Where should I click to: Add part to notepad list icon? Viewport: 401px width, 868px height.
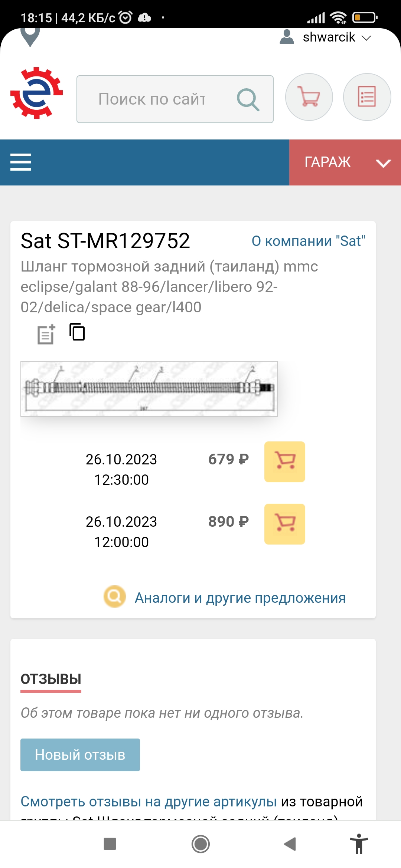(x=46, y=334)
